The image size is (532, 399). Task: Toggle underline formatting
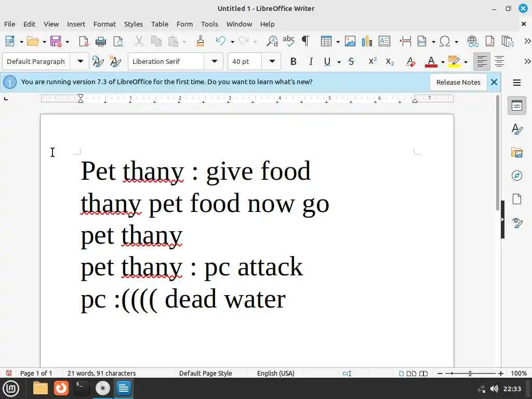pos(327,61)
